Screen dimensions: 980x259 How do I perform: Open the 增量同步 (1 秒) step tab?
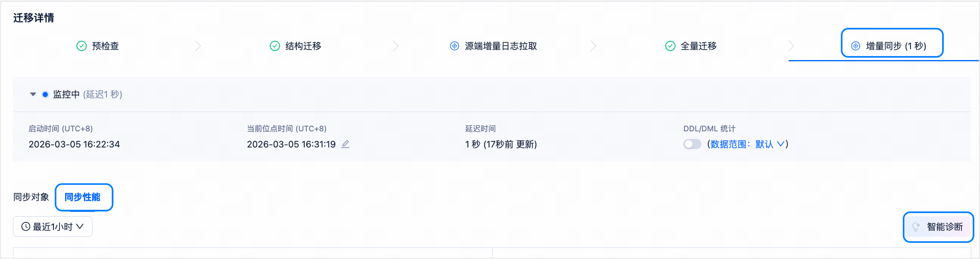click(892, 46)
